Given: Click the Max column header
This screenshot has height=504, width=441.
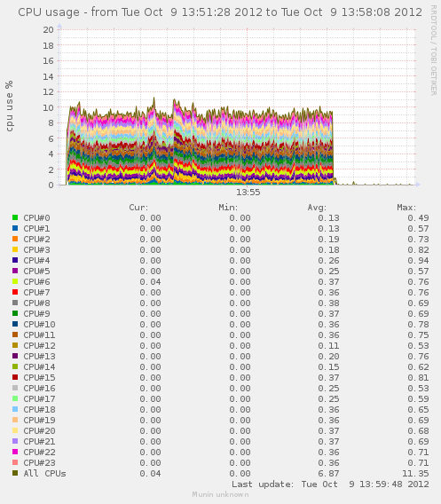Looking at the screenshot, I should [x=406, y=208].
